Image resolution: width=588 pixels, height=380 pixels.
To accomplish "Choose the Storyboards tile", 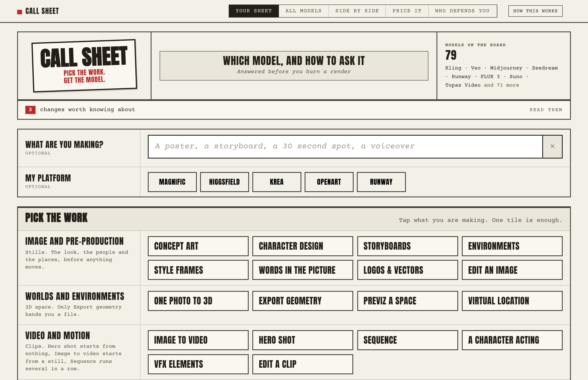I will 407,246.
